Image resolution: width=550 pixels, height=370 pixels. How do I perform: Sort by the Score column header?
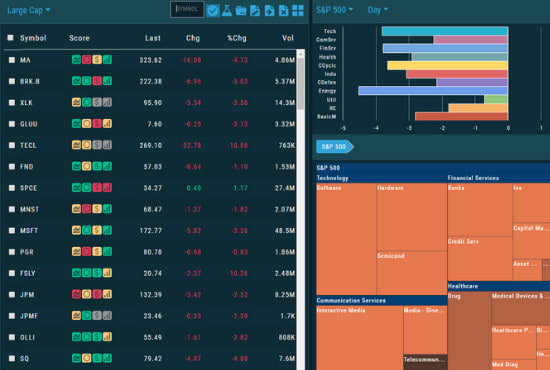pyautogui.click(x=79, y=38)
